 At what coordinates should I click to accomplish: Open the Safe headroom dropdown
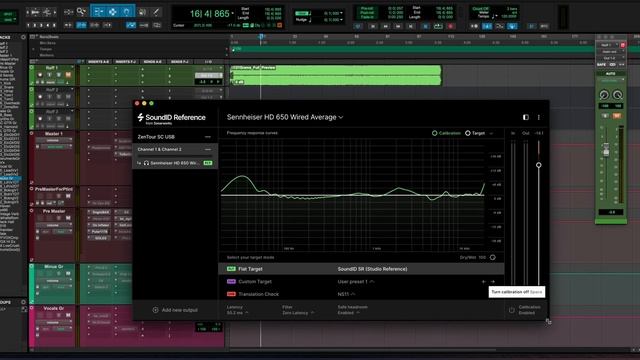coord(352,310)
